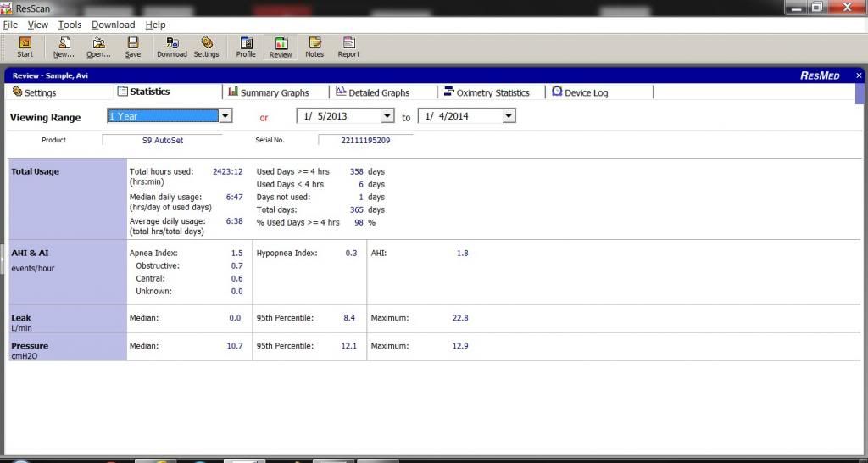This screenshot has width=868, height=463.
Task: Select the Review toolbar icon
Action: pos(281,47)
